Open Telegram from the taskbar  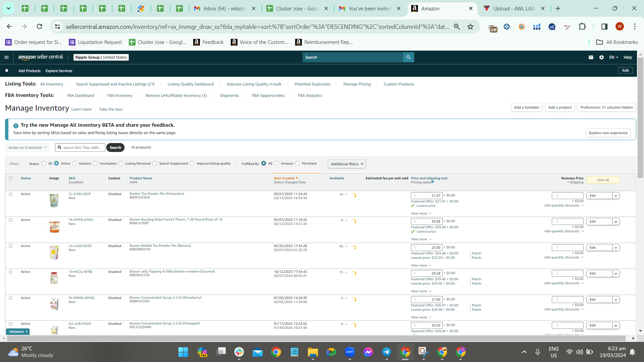pos(387,352)
